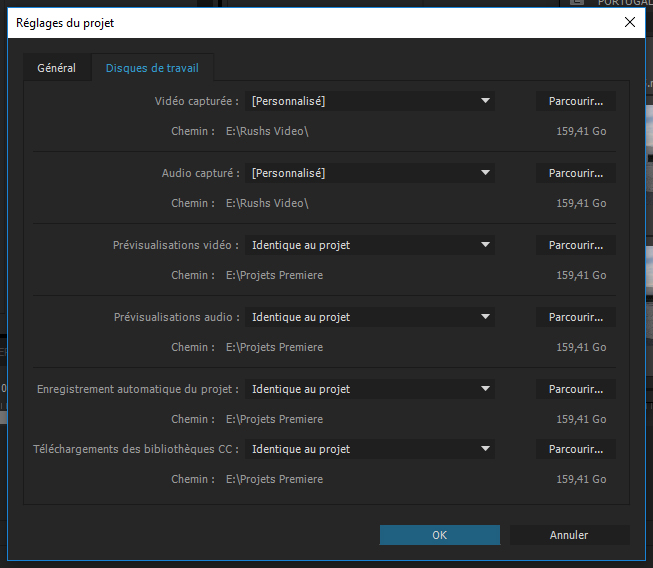Select the Disques de travail tab
The image size is (653, 568).
coord(152,68)
